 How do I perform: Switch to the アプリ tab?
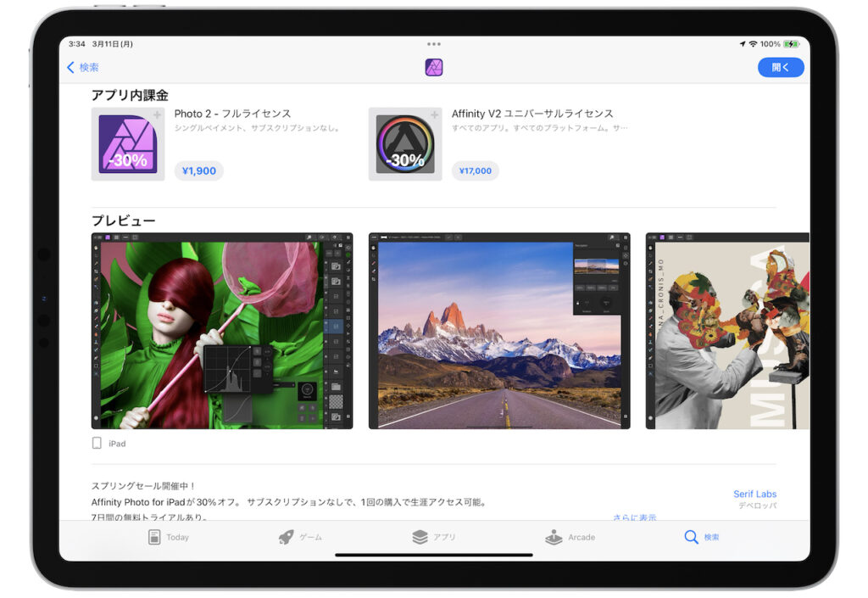click(420, 537)
